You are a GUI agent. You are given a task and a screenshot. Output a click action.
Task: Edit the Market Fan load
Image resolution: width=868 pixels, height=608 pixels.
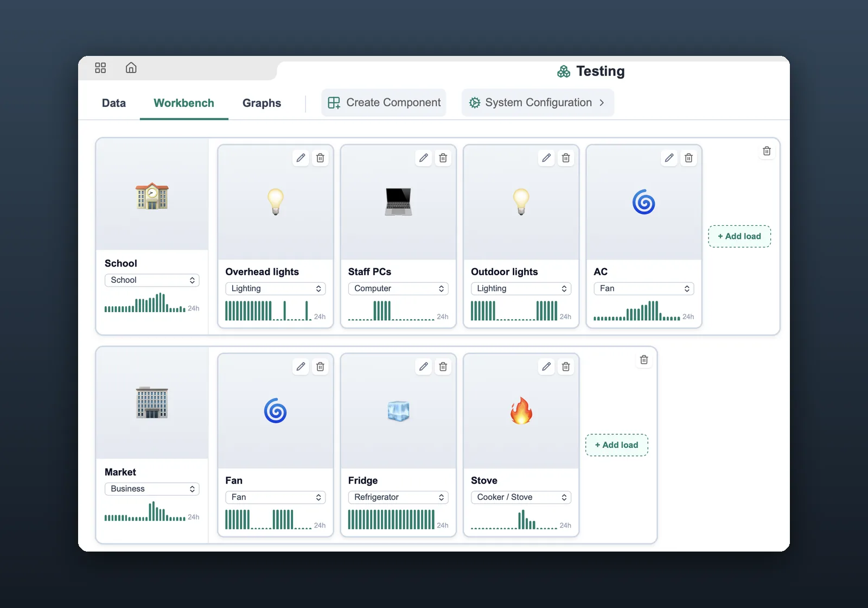click(x=301, y=367)
